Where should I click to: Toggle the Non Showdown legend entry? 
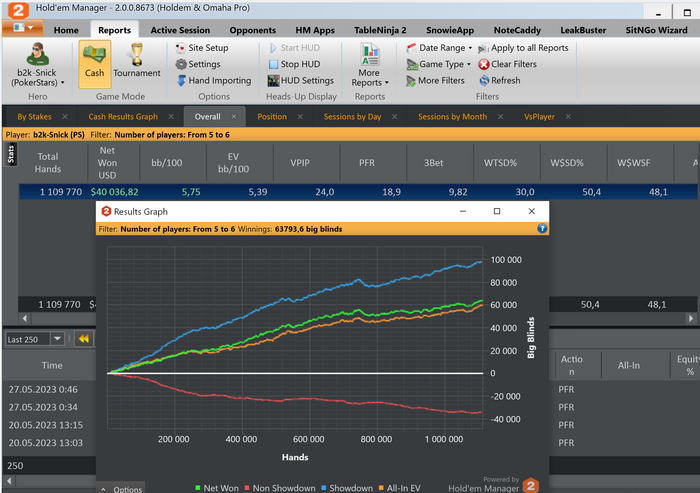[280, 488]
